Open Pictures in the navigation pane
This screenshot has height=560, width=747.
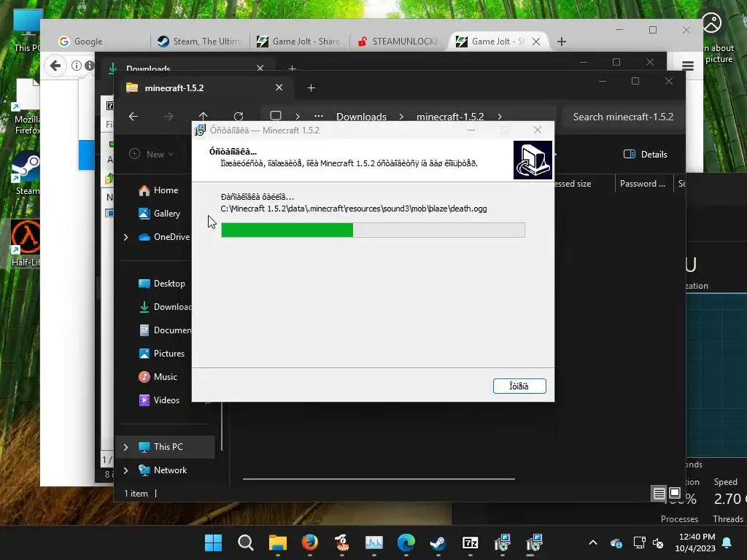click(x=161, y=354)
